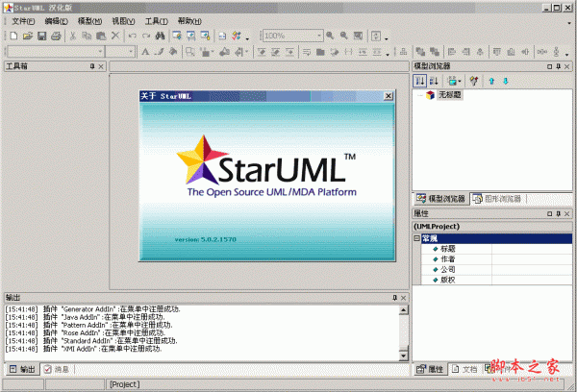Toggle sort by name in model explorer

click(x=434, y=81)
